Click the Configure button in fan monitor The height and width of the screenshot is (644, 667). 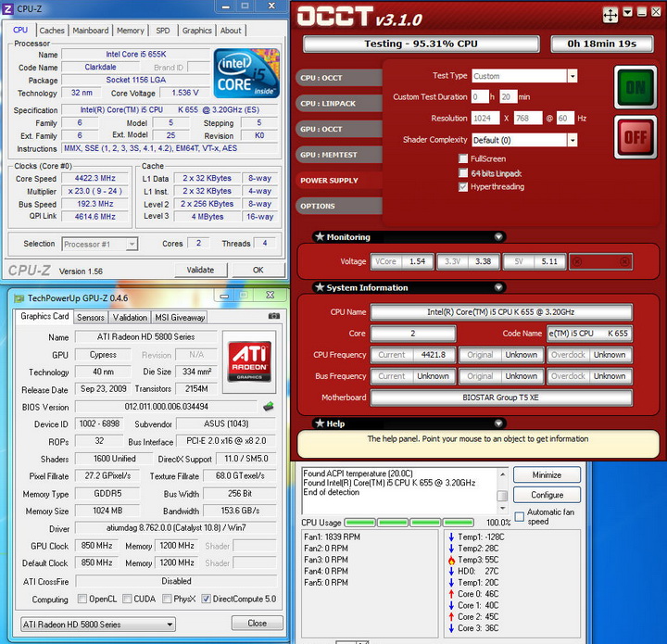(547, 495)
